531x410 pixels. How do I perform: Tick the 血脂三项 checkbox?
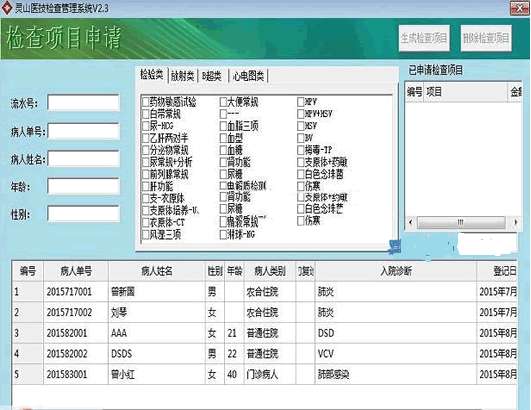[x=223, y=126]
